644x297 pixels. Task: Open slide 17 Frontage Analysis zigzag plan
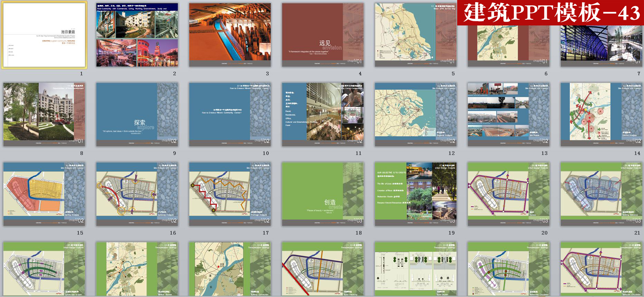(230, 194)
